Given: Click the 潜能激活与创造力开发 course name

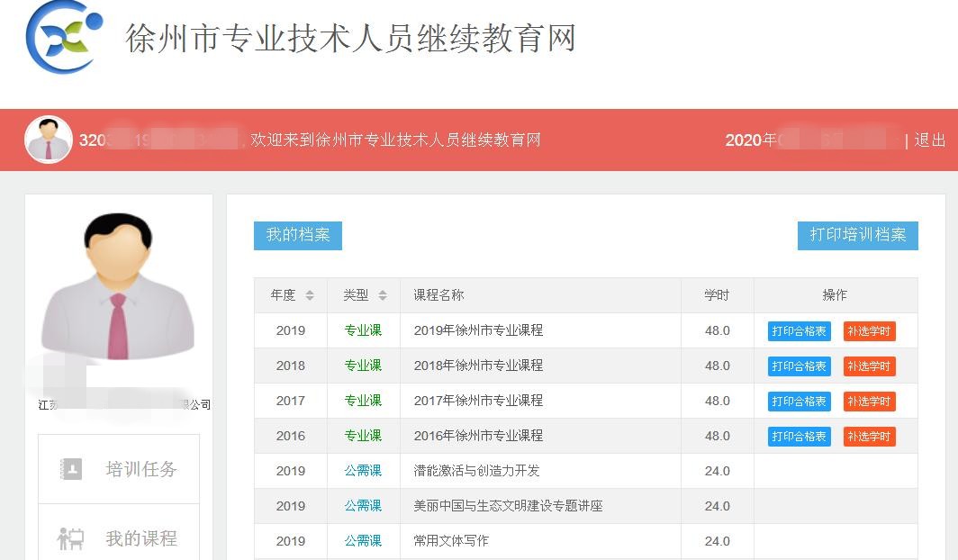Looking at the screenshot, I should coord(476,471).
